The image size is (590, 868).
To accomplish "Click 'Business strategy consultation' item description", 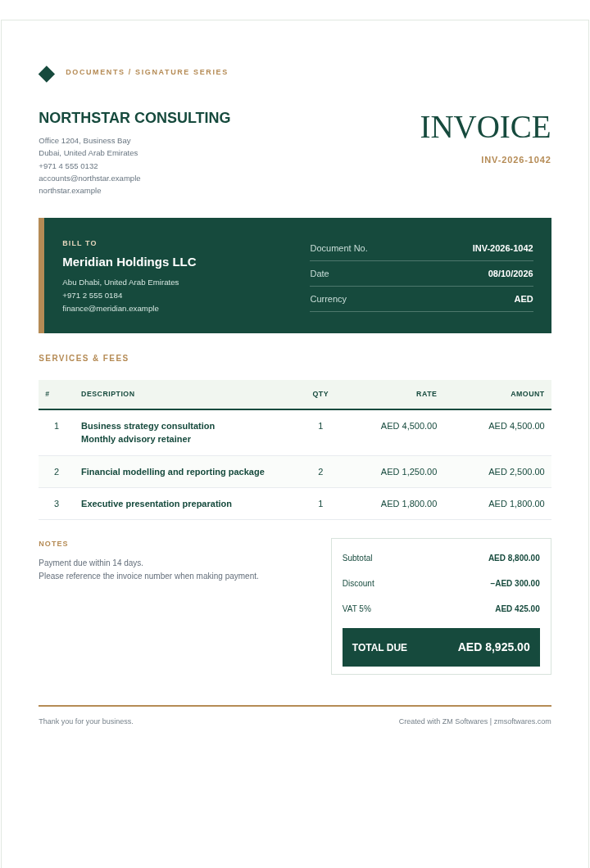I will pos(148,427).
